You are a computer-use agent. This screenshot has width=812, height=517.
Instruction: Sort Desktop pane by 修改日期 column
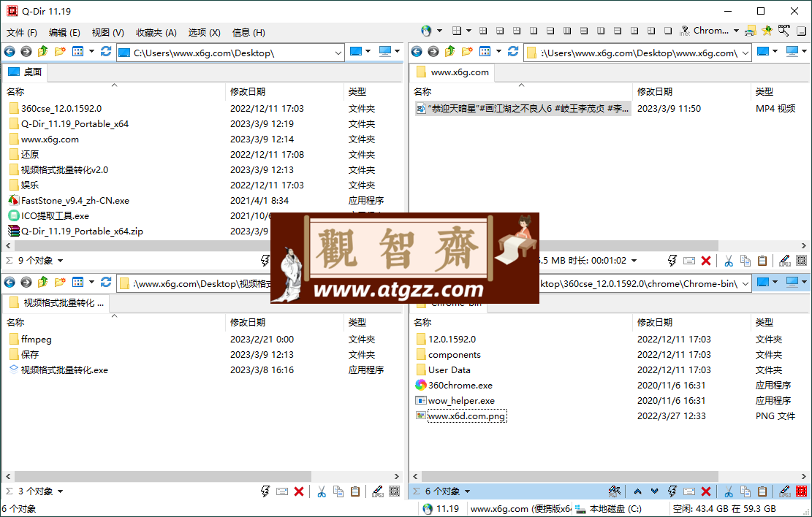[248, 91]
